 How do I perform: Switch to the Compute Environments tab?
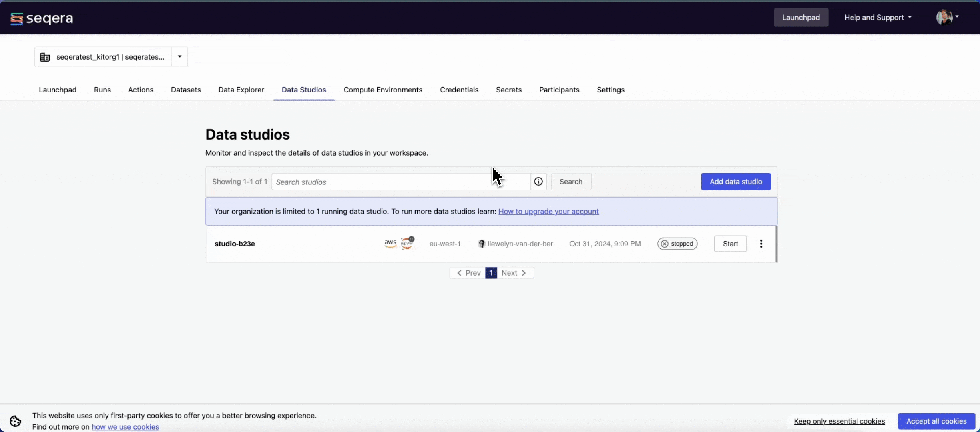383,90
